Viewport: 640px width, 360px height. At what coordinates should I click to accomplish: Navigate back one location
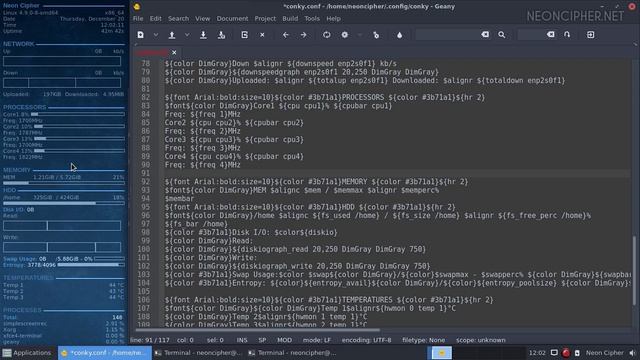click(x=286, y=35)
